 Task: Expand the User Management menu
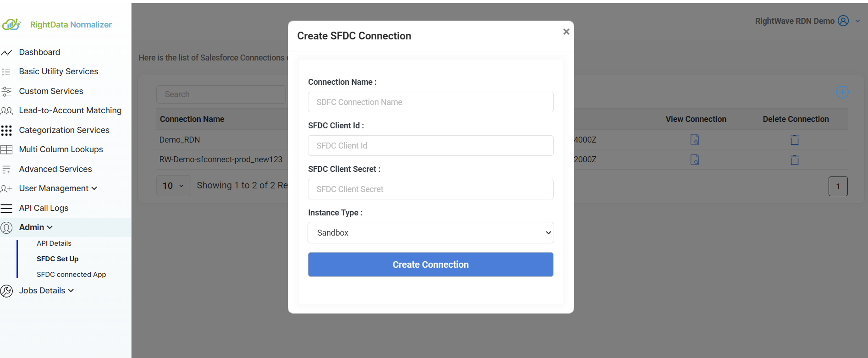click(58, 188)
